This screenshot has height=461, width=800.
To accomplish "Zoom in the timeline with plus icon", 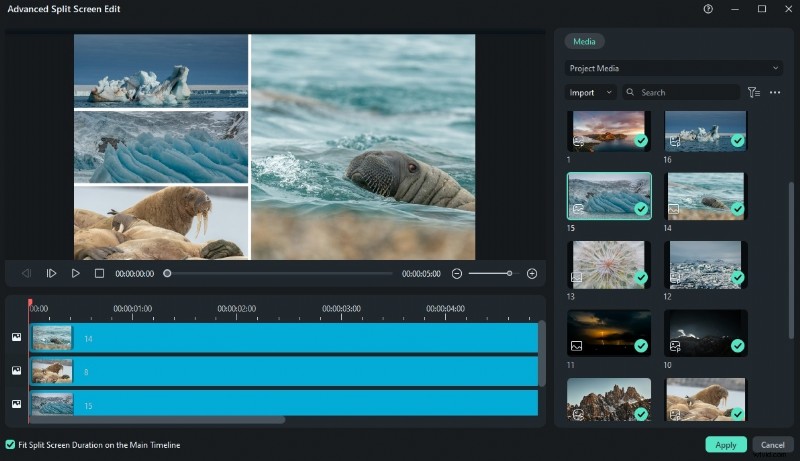I will coord(532,274).
